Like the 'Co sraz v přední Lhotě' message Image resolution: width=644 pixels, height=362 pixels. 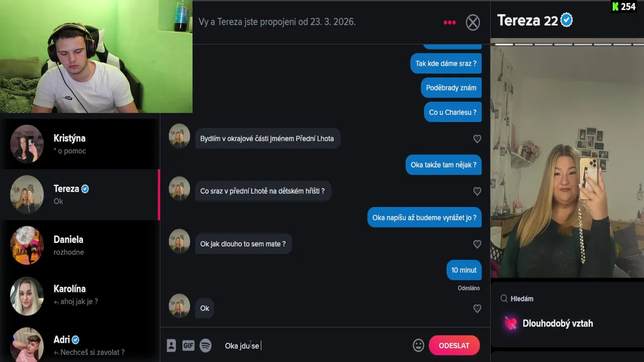477,192
